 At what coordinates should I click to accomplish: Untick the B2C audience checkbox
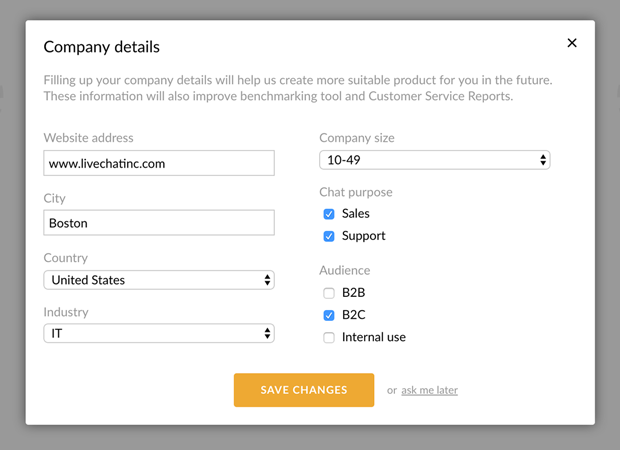[x=329, y=315]
